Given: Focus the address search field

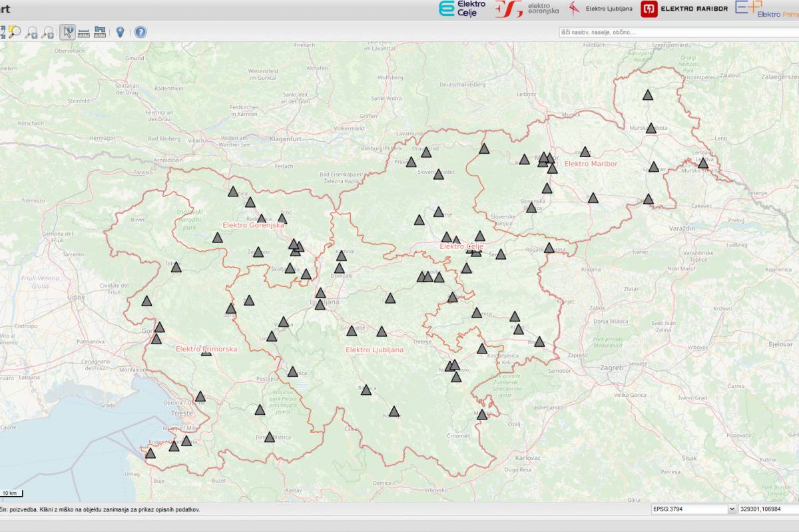Looking at the screenshot, I should (x=678, y=32).
